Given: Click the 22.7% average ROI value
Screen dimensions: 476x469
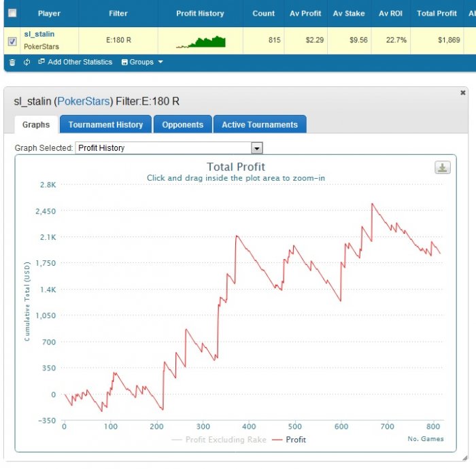Looking at the screenshot, I should (396, 40).
